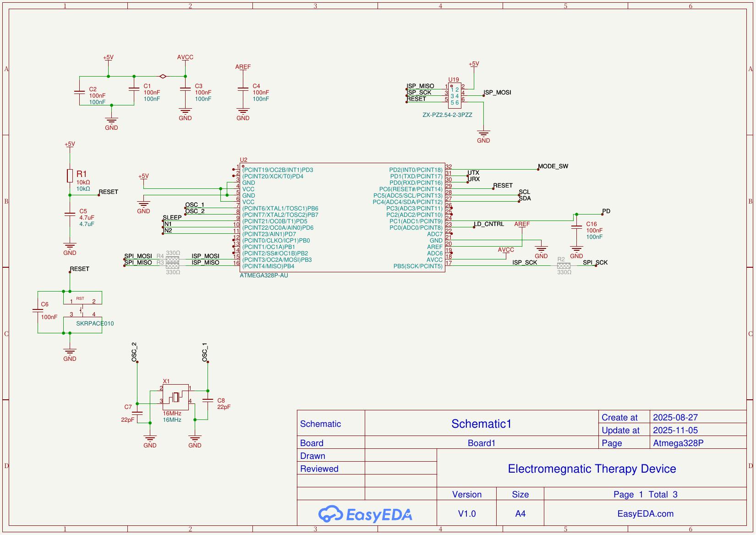This screenshot has width=756, height=535.
Task: Click the PD2(INT0/PCINT18) pin name on U2
Action: (x=416, y=170)
